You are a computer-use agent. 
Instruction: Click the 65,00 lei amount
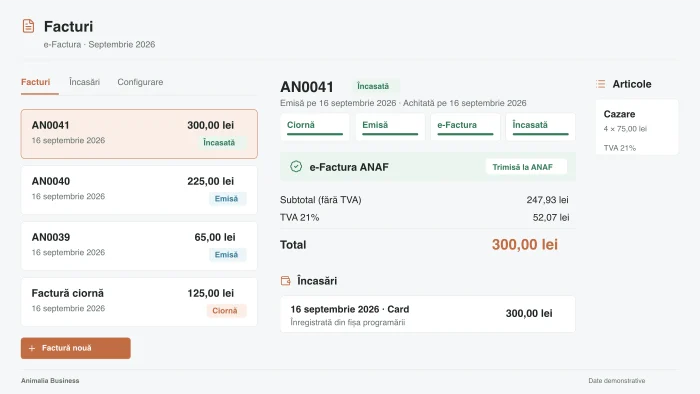coord(215,237)
